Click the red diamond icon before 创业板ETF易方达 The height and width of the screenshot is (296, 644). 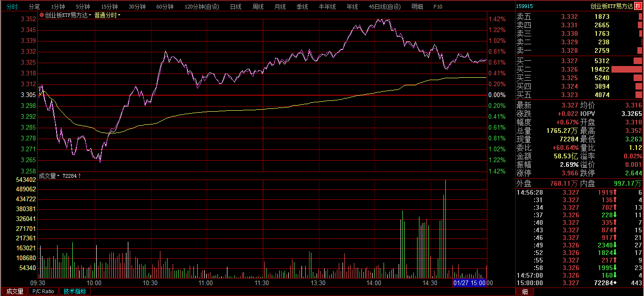42,15
